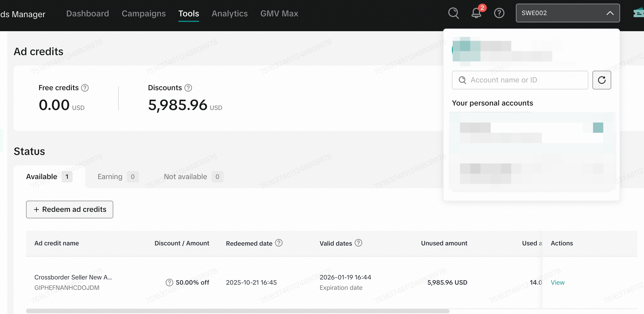Switch to the Not available tab
Image resolution: width=644 pixels, height=314 pixels.
click(x=185, y=177)
